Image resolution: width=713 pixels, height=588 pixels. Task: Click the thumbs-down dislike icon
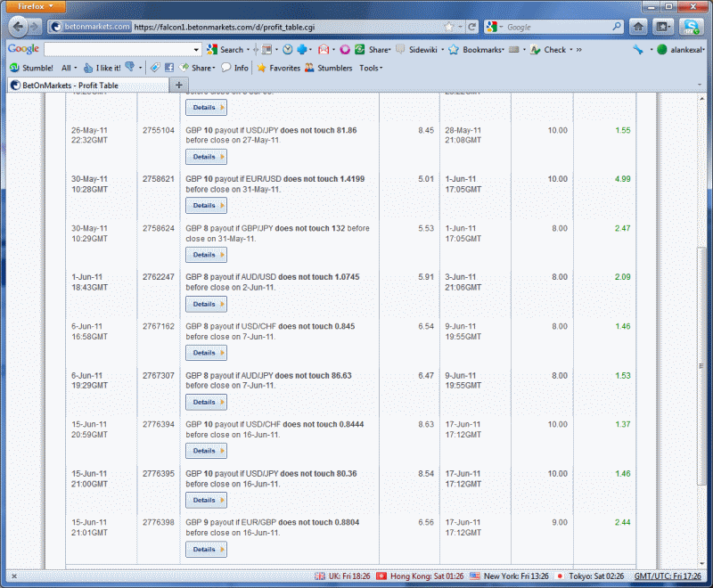tap(129, 67)
